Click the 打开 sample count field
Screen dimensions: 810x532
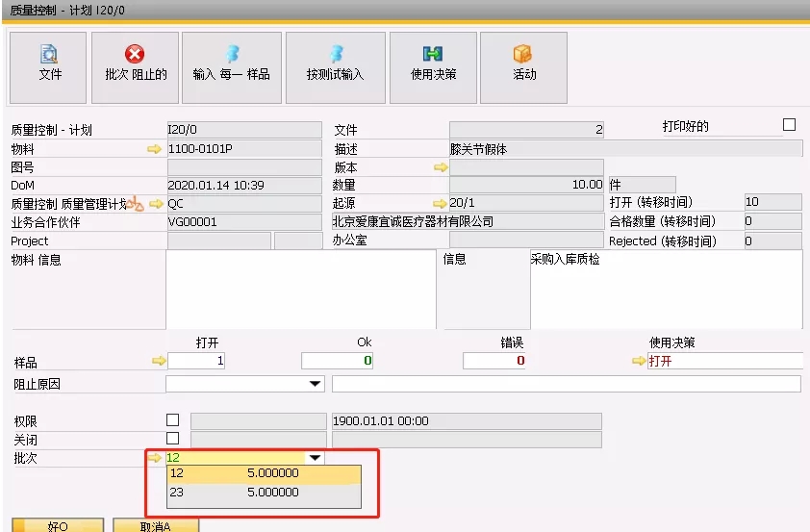tap(196, 361)
